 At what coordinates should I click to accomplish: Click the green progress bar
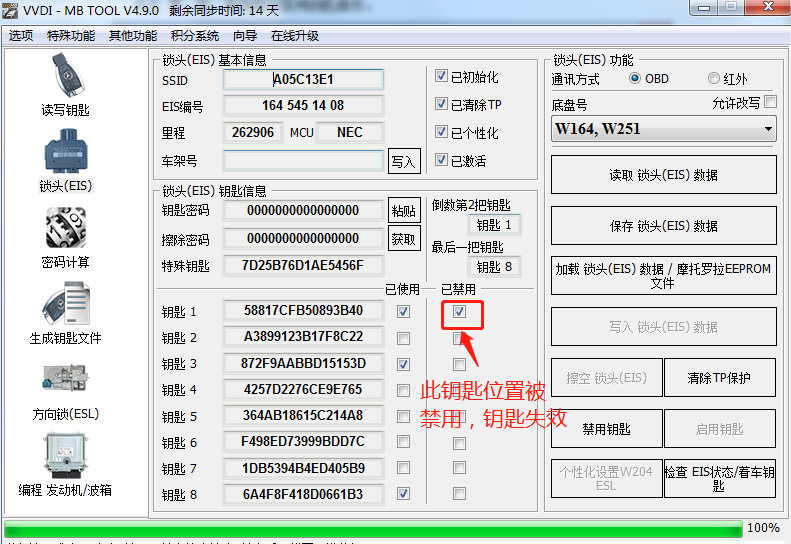(373, 528)
